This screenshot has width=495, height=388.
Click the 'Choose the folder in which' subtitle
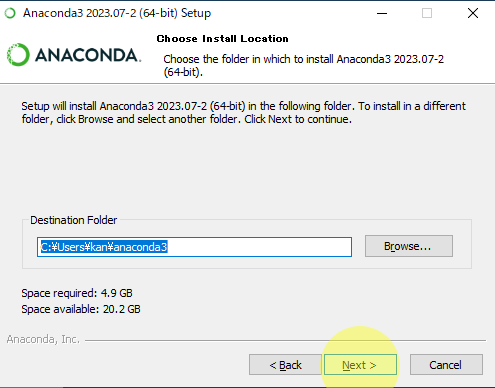(x=303, y=65)
